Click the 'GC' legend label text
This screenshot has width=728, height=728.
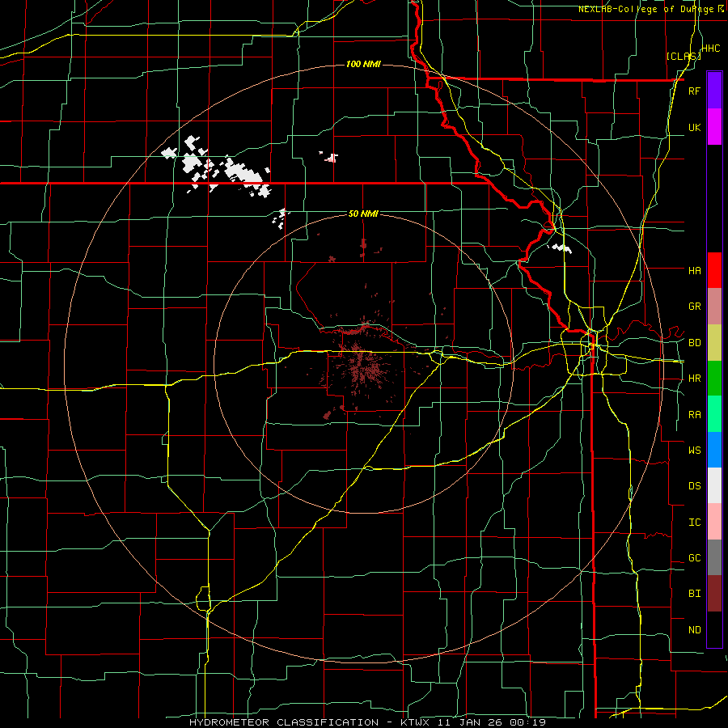pos(694,558)
